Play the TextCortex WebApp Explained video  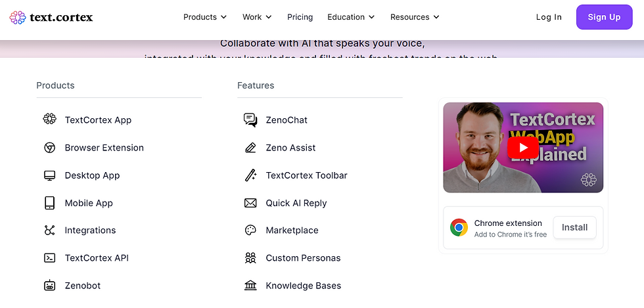(523, 147)
